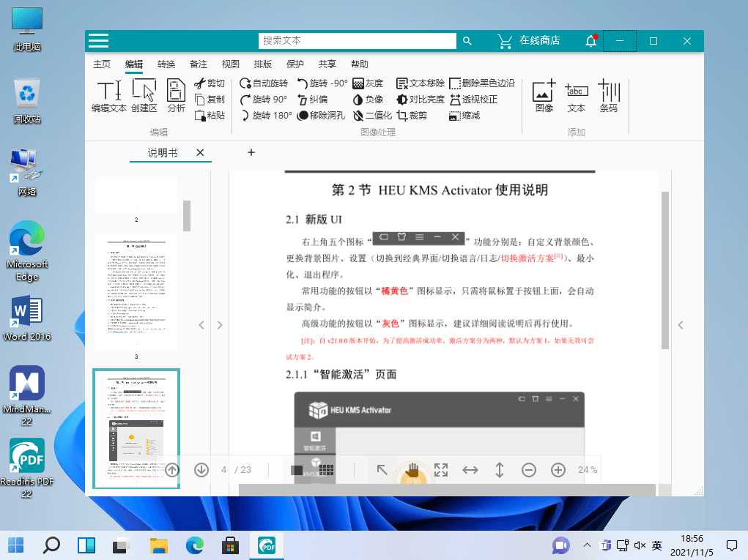
Task: Select the Edit Text (编辑文本) tool
Action: [x=109, y=97]
